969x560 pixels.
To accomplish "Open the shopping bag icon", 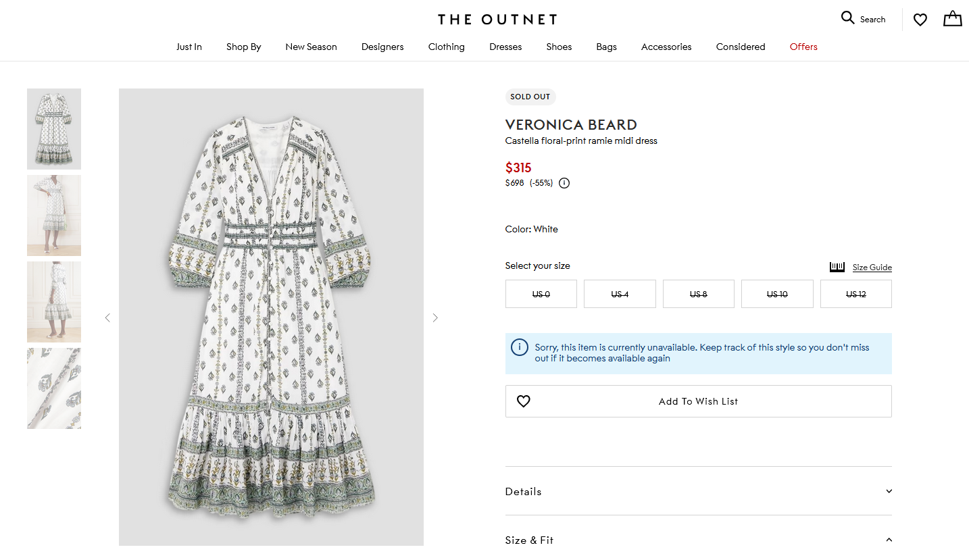I will tap(952, 19).
